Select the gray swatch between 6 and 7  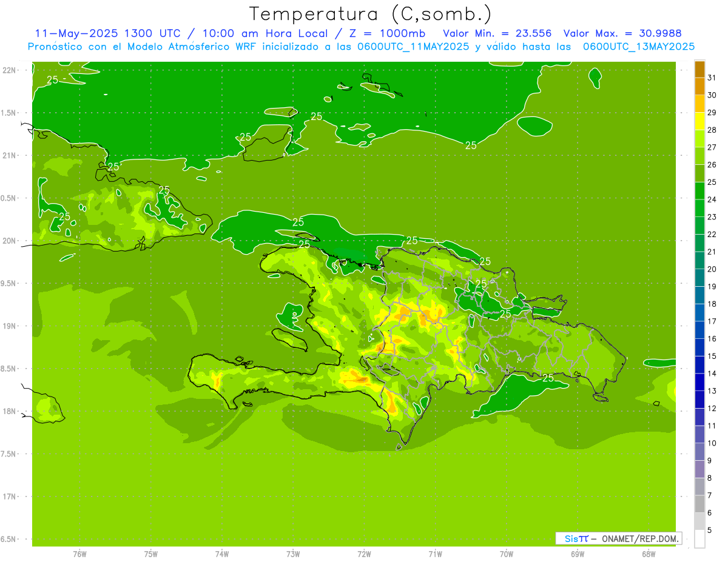pyautogui.click(x=699, y=504)
